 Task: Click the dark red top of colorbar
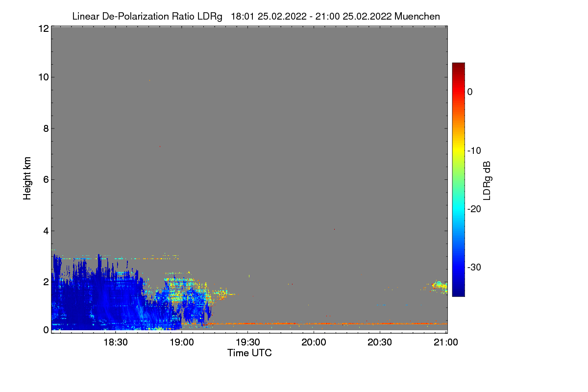tap(458, 66)
